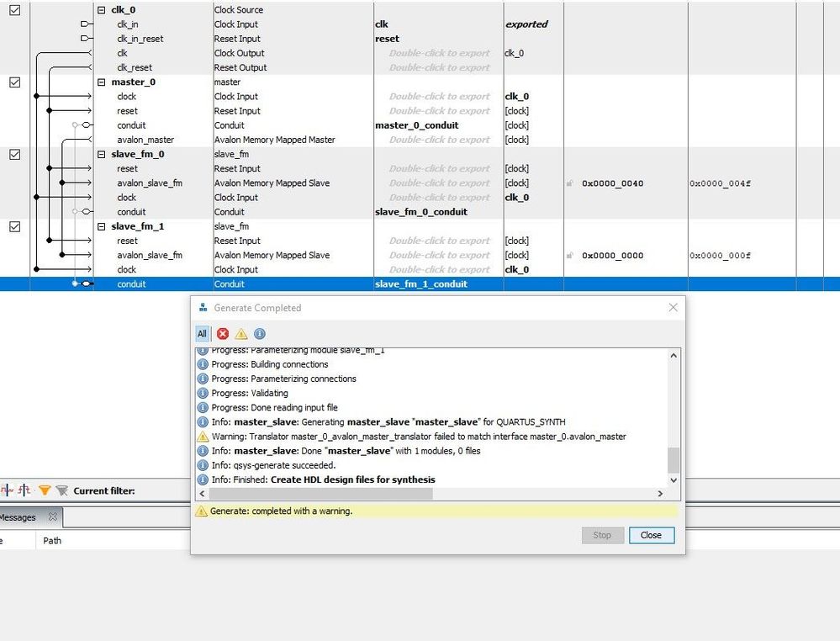The image size is (840, 641).
Task: Switch to the Messages tab
Action: (18, 517)
